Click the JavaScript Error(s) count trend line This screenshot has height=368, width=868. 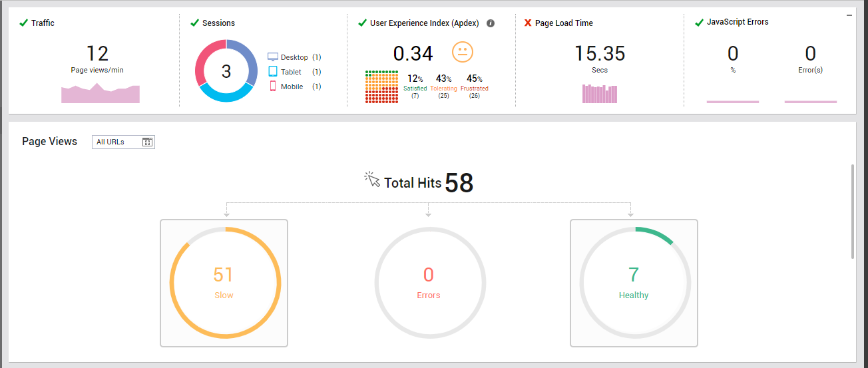pos(810,102)
